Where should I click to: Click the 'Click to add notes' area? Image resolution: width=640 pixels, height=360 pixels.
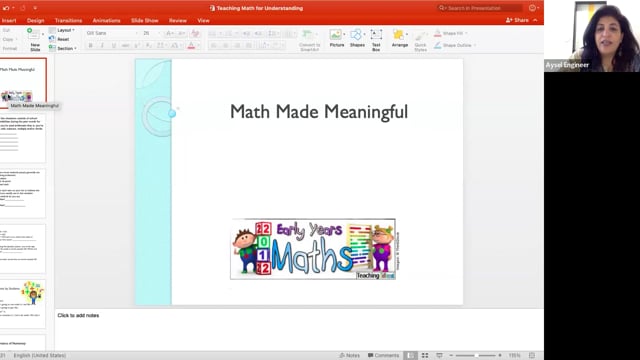coord(78,316)
